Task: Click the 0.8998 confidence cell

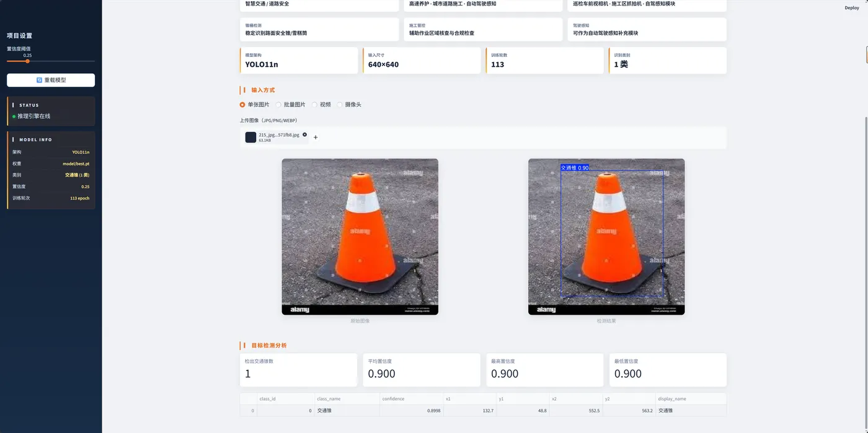Action: coord(411,411)
